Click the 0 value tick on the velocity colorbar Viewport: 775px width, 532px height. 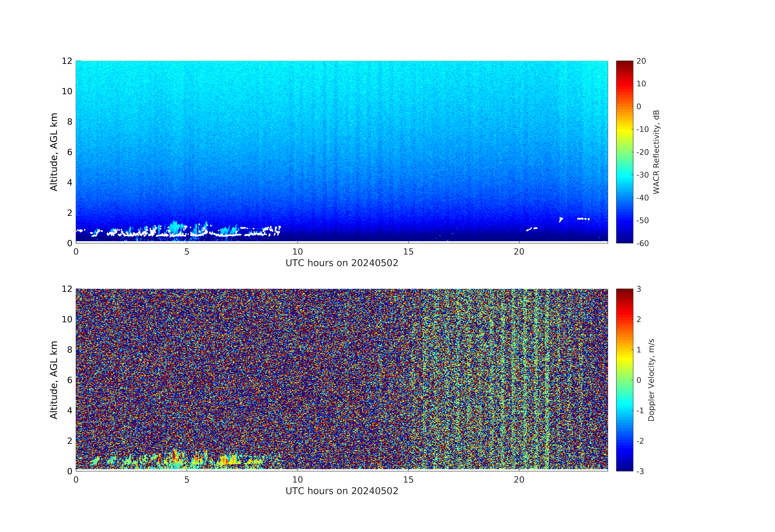click(x=639, y=380)
